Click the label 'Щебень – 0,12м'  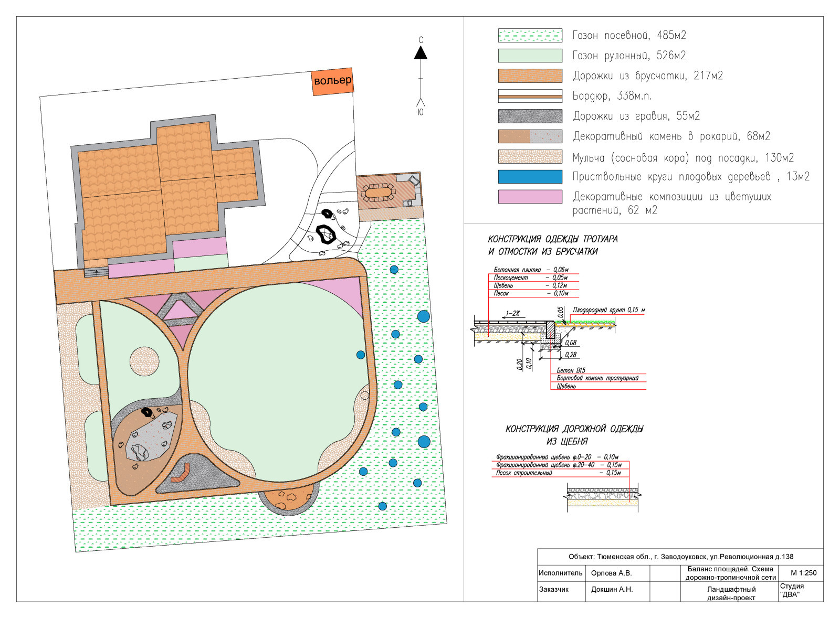click(531, 285)
